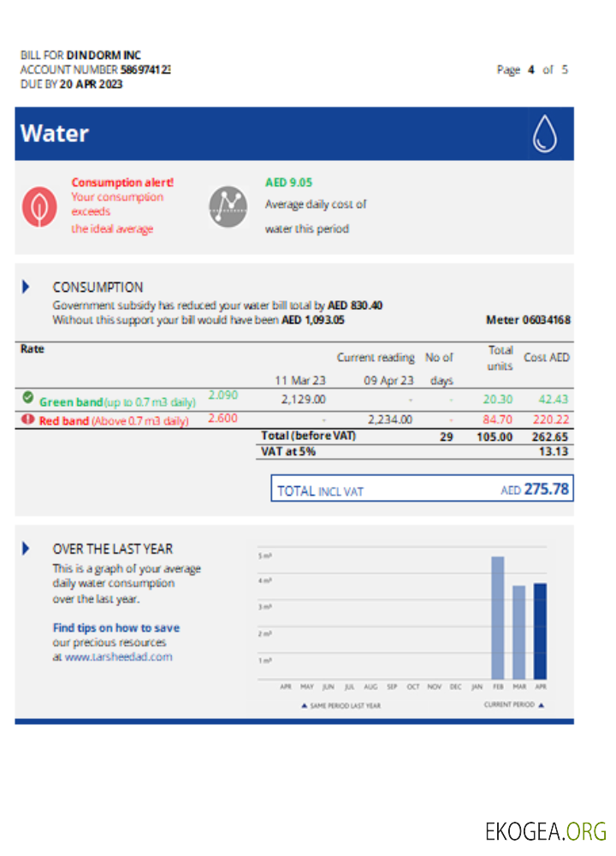Click red total units 84.70

(498, 419)
